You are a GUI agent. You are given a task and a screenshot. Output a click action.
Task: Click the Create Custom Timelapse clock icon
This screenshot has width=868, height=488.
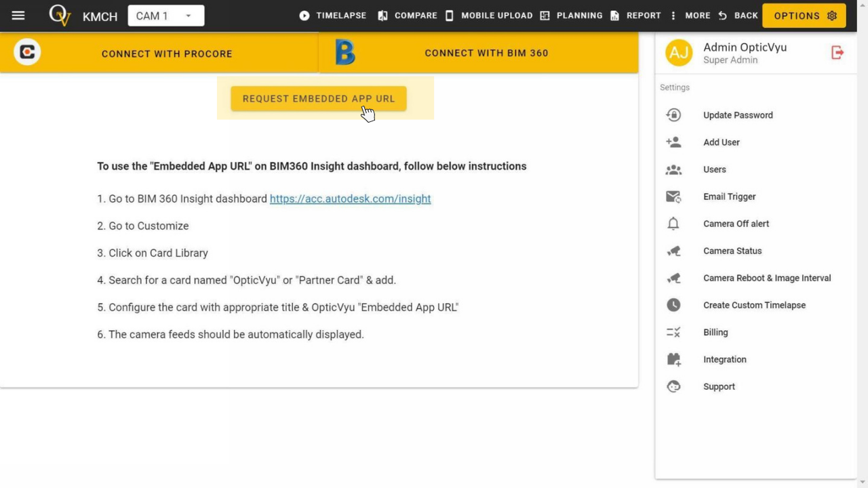[x=673, y=305]
